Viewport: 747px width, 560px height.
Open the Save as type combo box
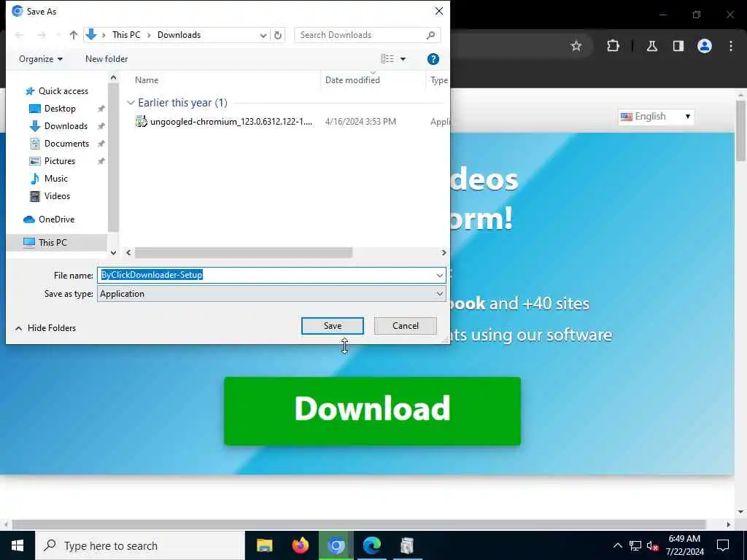pos(271,294)
